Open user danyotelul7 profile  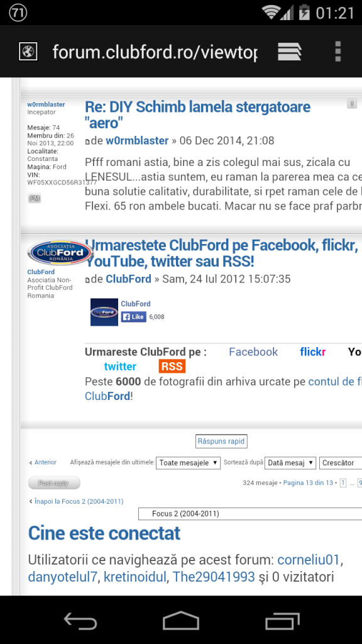coord(63,577)
